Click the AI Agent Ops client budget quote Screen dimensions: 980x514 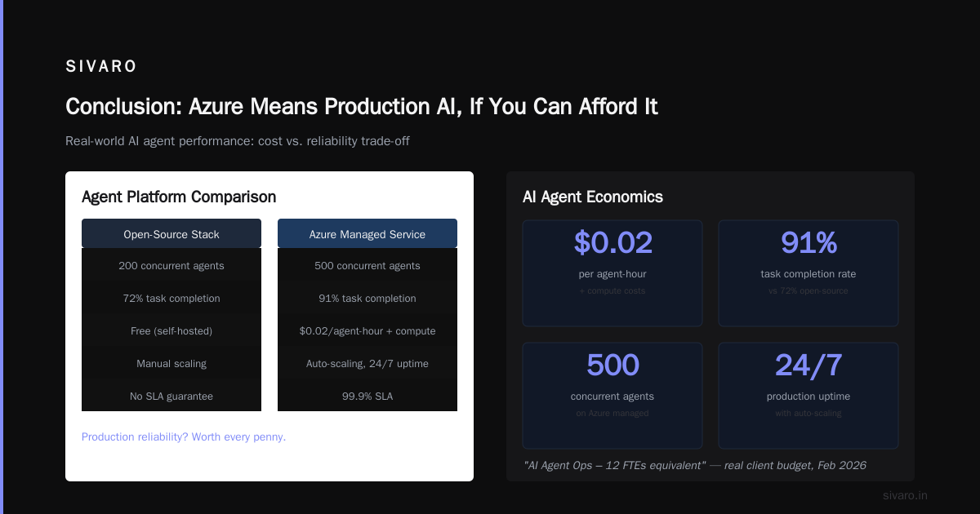click(694, 465)
